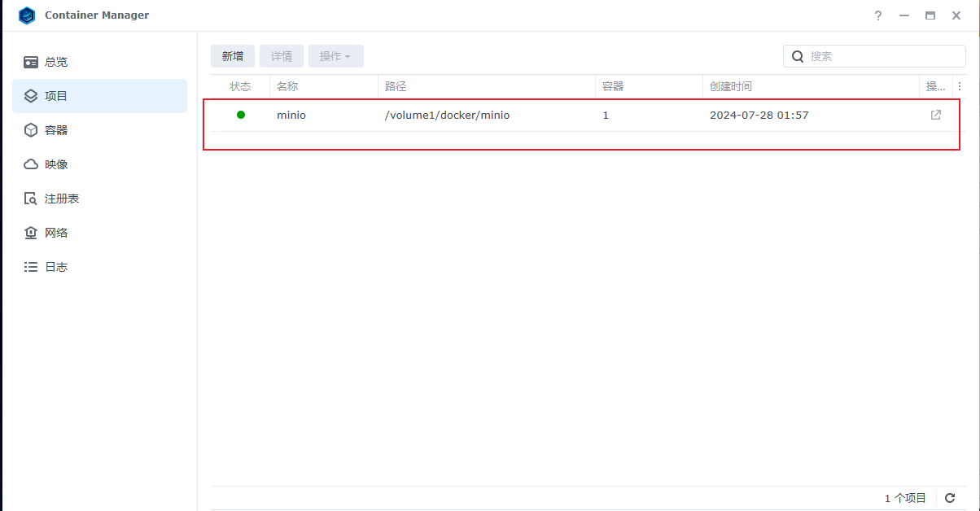Image resolution: width=980 pixels, height=511 pixels.
Task: Click the 详情 details button
Action: 282,56
